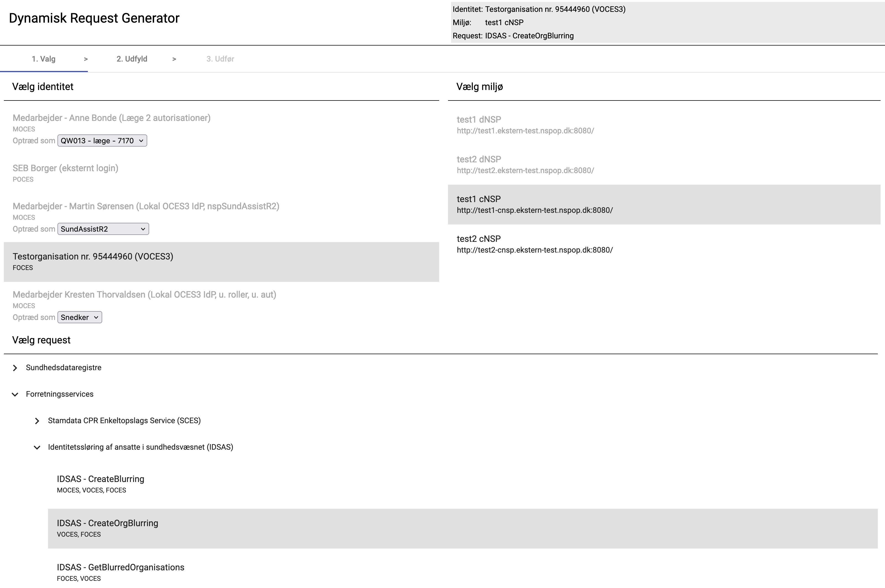This screenshot has width=885, height=588.
Task: Select the test1 dNSP environment
Action: pos(479,120)
